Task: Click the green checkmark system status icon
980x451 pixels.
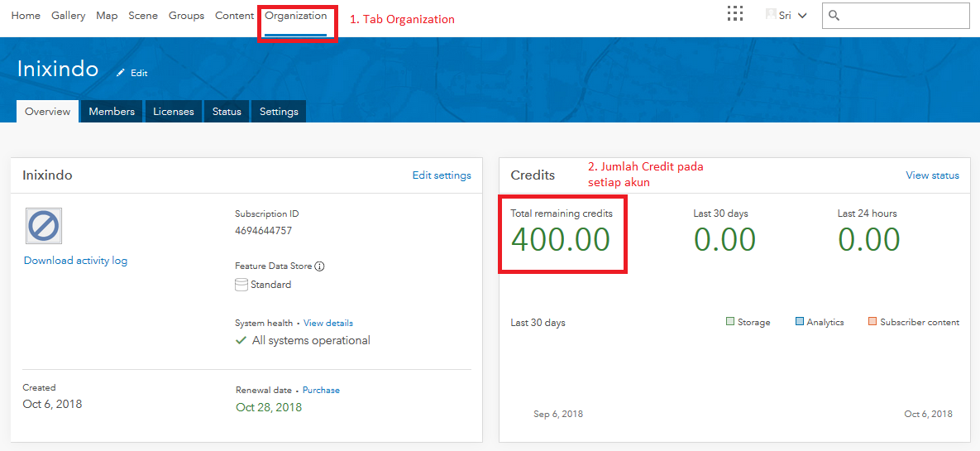Action: click(x=241, y=340)
